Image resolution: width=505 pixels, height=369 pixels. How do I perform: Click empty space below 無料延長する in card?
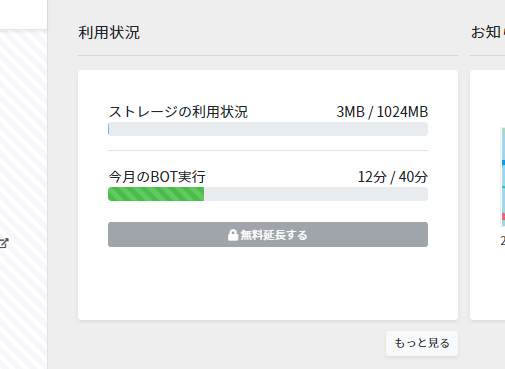pos(268,283)
